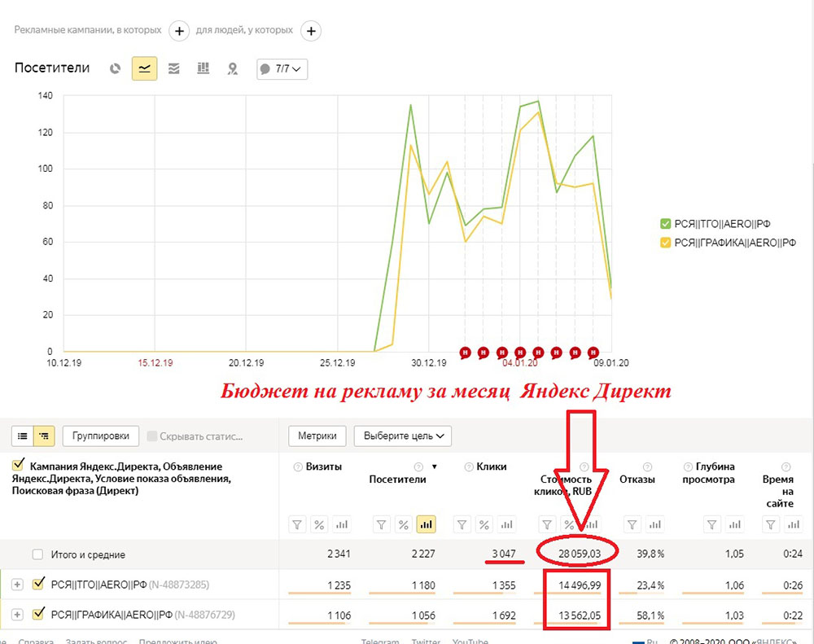Add a campaign condition with plus button

pos(179,31)
